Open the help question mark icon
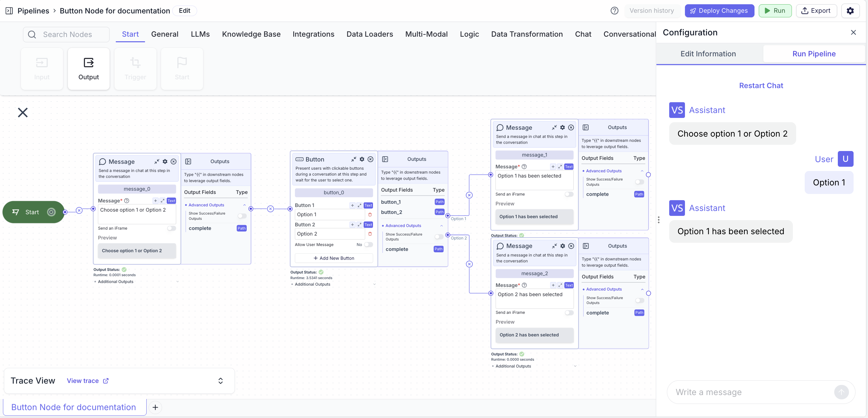Viewport: 868px width, 418px height. [614, 11]
